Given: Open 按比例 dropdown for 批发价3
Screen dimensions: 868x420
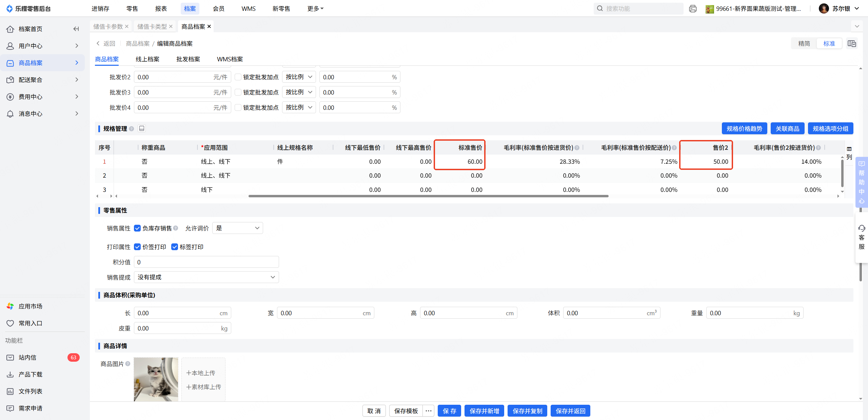Looking at the screenshot, I should click(x=298, y=92).
